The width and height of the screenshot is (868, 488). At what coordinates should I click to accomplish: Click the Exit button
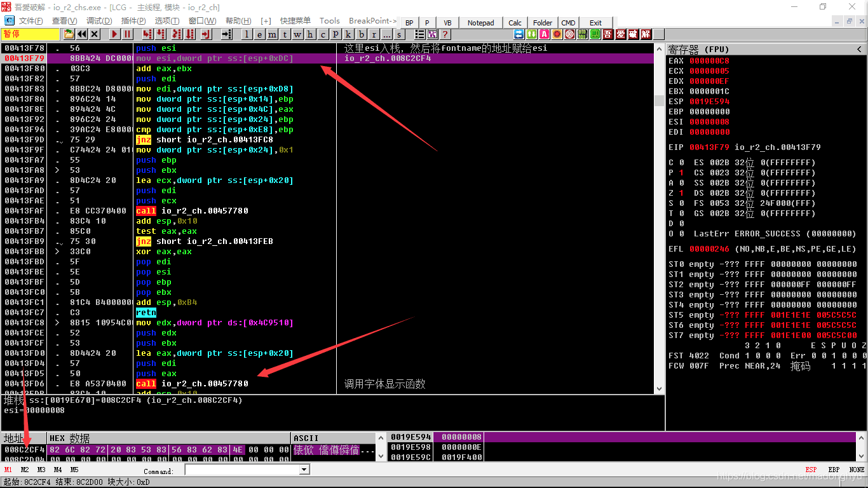(595, 23)
